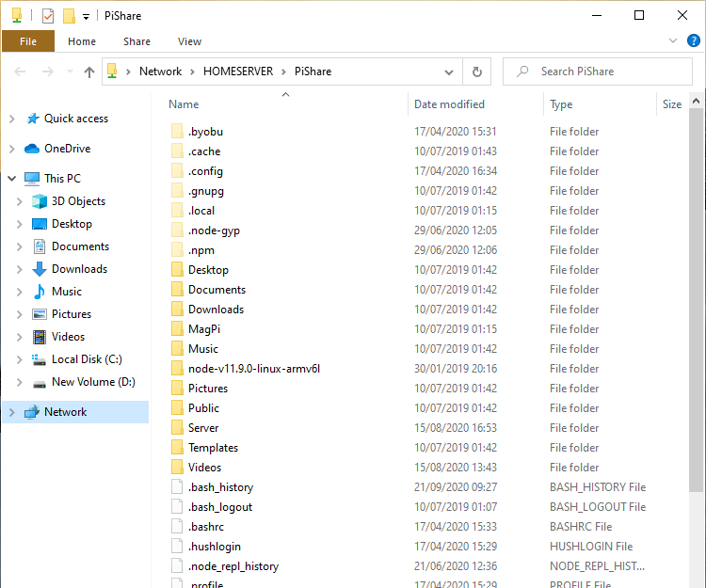
Task: Select New Volume (D:) in navigation pane
Action: pos(93,382)
